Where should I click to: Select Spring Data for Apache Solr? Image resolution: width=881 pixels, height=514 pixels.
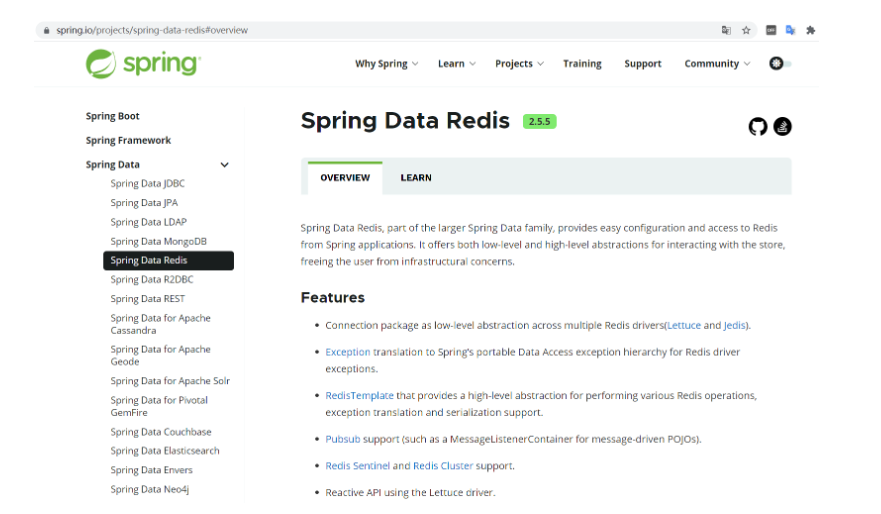coord(170,381)
